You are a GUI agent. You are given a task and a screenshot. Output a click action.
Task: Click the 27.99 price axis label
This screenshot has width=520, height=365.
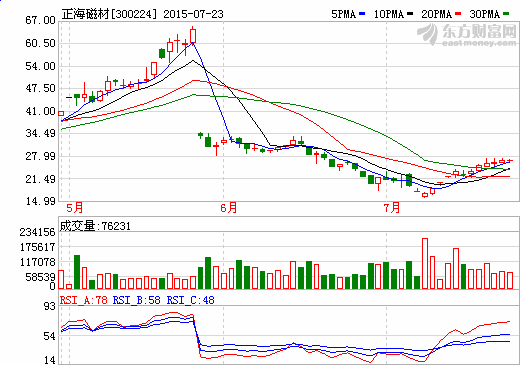coord(40,156)
